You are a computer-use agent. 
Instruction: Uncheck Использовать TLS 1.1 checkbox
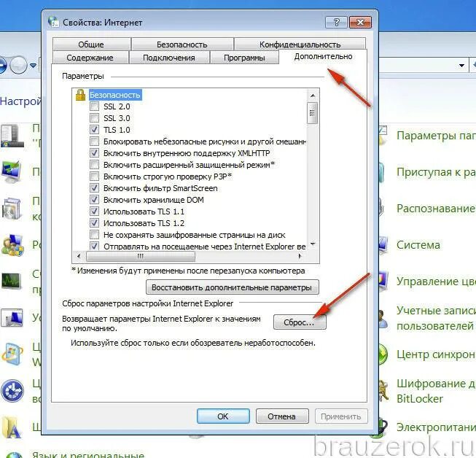pos(95,211)
